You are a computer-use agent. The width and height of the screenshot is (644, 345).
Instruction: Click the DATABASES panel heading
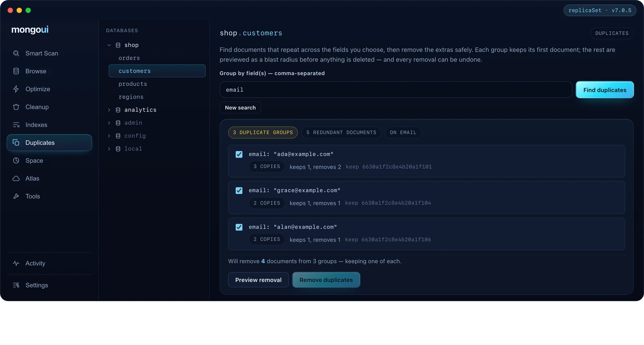coord(122,31)
